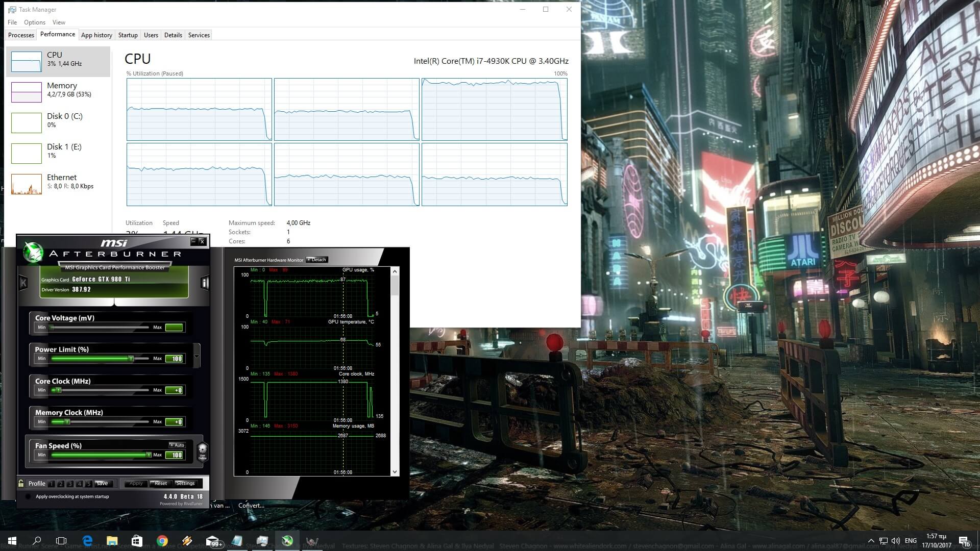The width and height of the screenshot is (980, 551).
Task: Click the Afterburner Kombustor K icon
Action: (23, 283)
